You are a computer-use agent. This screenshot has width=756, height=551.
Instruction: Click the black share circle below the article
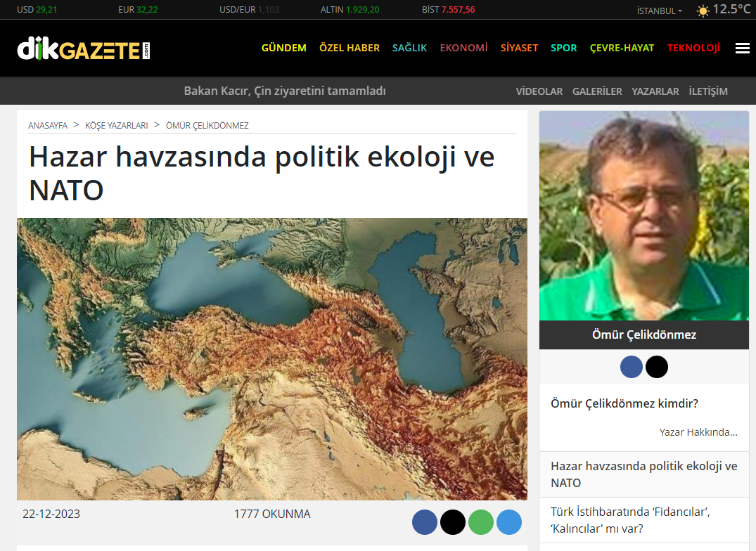pyautogui.click(x=453, y=522)
